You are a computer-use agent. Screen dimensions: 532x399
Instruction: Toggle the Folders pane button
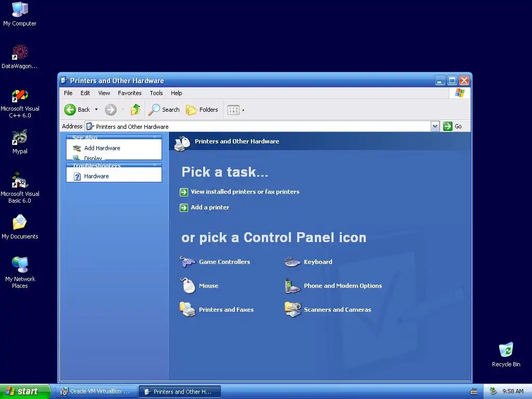[202, 110]
